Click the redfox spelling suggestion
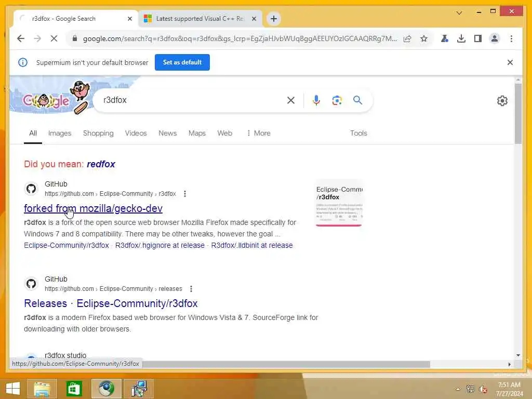The image size is (532, 399). coord(101,164)
